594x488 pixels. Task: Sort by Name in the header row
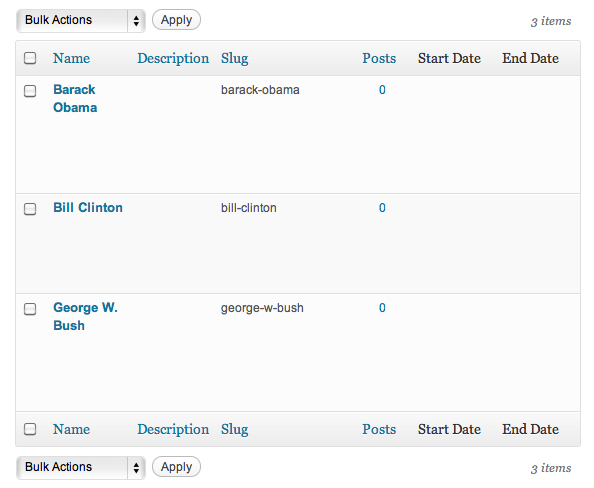pyautogui.click(x=72, y=58)
